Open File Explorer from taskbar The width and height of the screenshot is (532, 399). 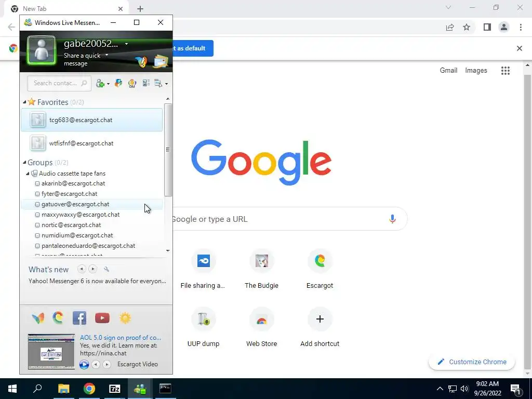pos(63,389)
